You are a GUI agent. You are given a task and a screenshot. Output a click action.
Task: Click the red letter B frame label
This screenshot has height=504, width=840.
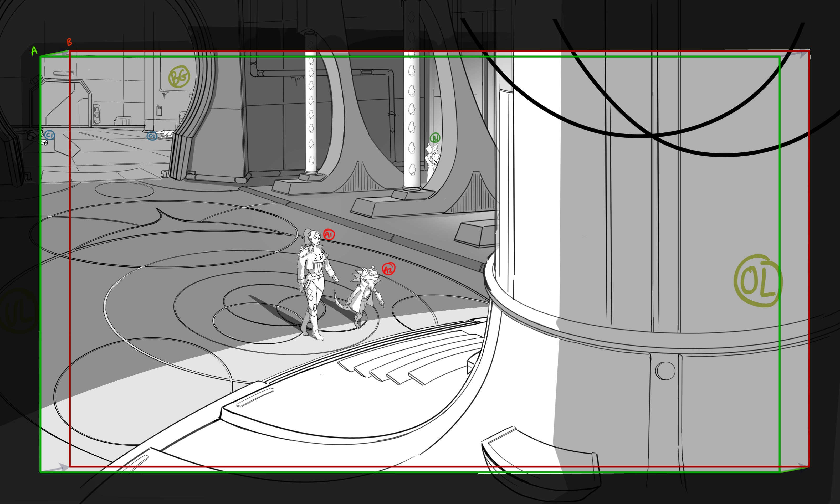coord(69,42)
